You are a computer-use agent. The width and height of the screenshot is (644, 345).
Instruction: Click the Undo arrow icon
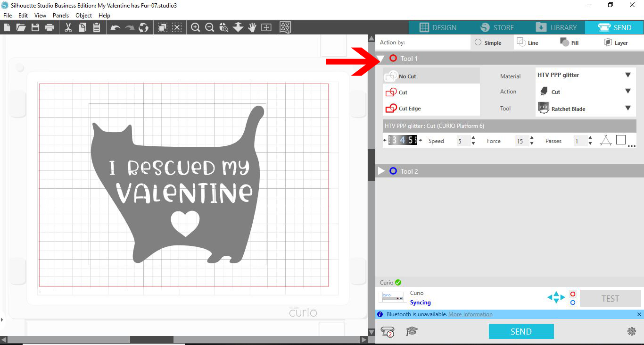point(115,27)
